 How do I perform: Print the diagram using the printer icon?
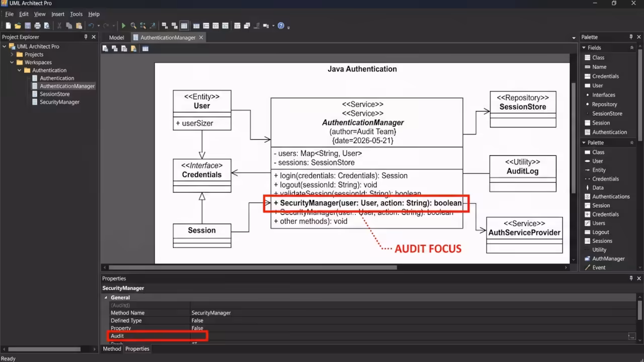point(37,26)
